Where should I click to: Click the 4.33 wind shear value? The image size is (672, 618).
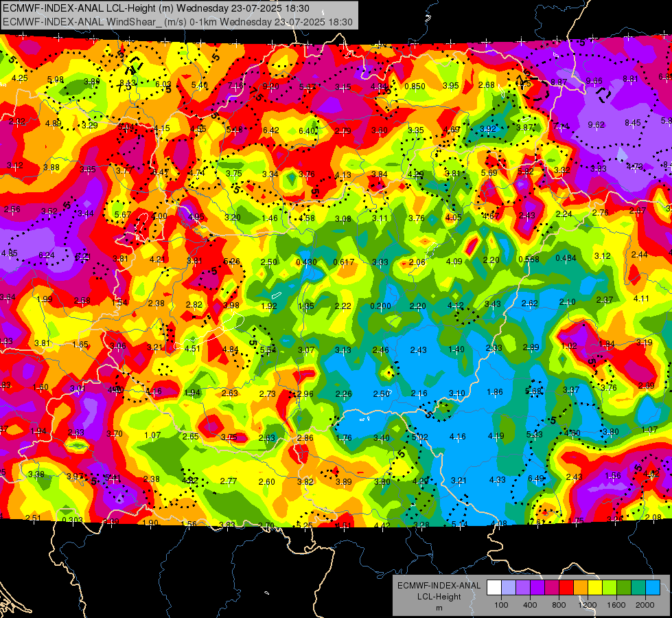[497, 480]
